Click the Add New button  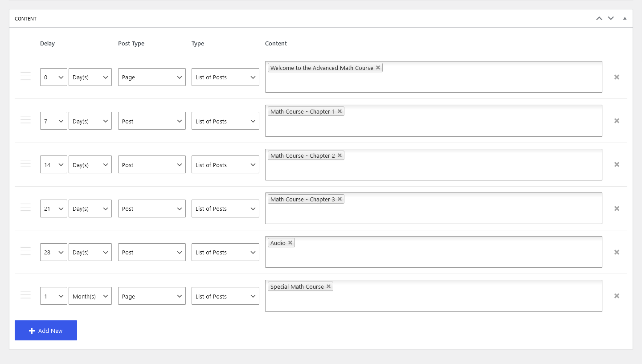(46, 330)
